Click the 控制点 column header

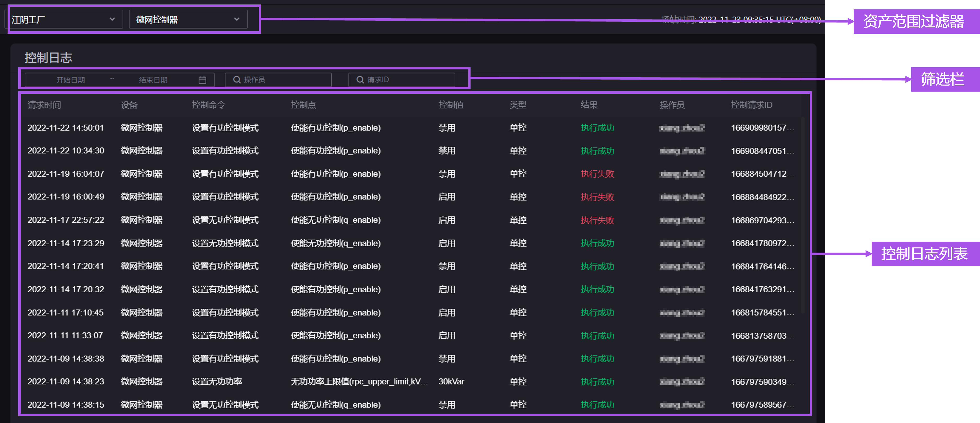[303, 105]
